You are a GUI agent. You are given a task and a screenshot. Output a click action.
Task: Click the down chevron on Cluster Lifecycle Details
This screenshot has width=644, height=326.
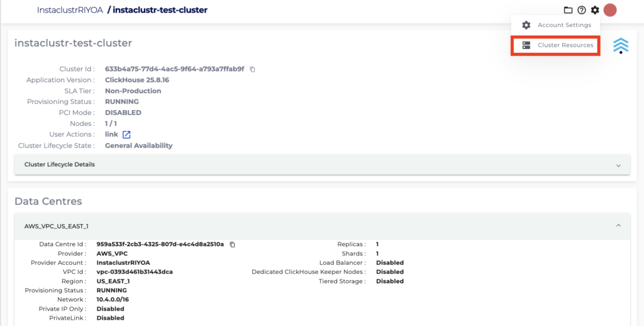tap(618, 165)
